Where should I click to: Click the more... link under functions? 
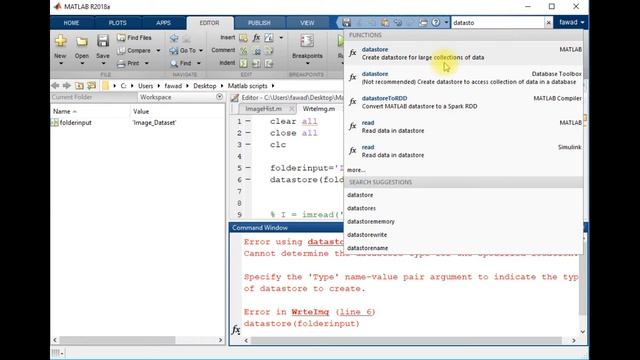click(356, 170)
